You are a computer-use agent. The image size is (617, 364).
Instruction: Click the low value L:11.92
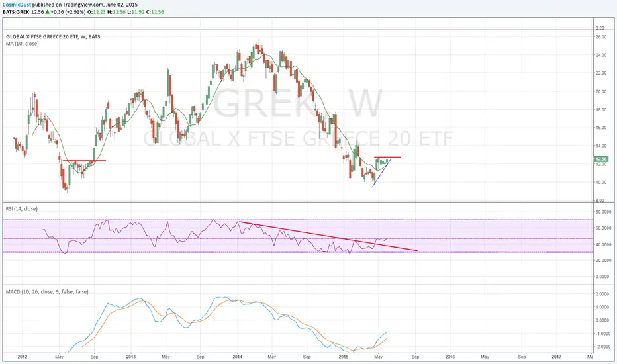(x=136, y=12)
